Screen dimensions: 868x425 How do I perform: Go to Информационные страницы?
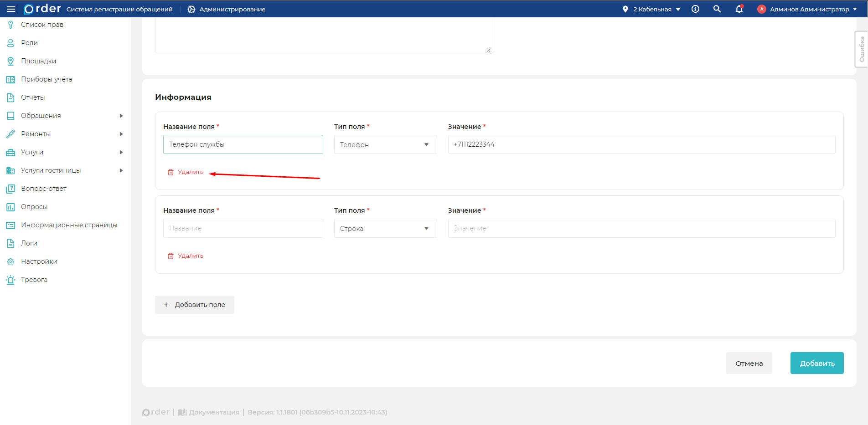tap(69, 225)
